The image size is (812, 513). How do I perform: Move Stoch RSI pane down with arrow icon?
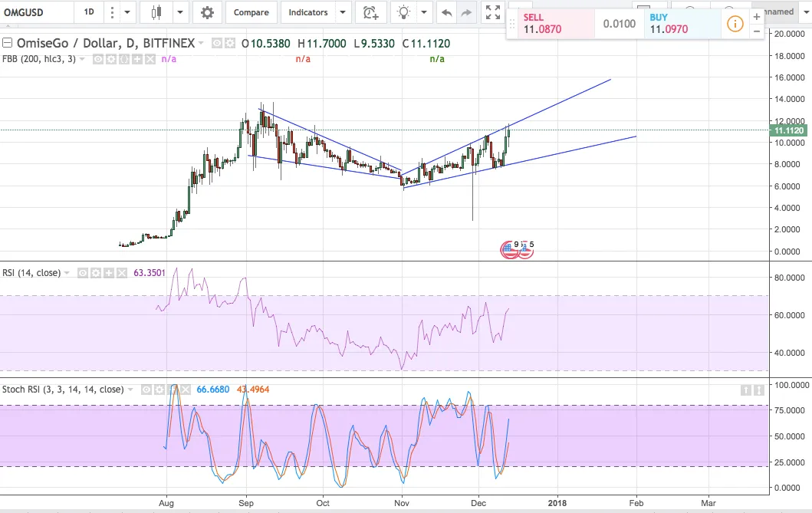(x=758, y=390)
